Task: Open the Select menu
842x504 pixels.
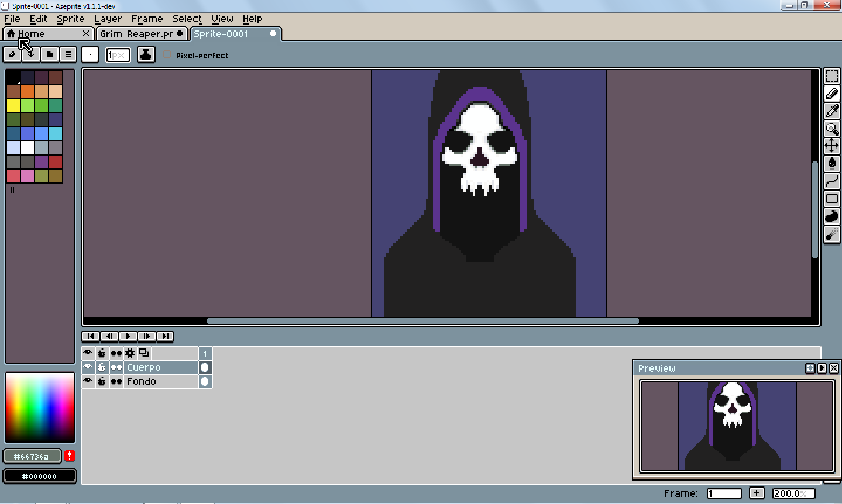Action: click(x=187, y=19)
